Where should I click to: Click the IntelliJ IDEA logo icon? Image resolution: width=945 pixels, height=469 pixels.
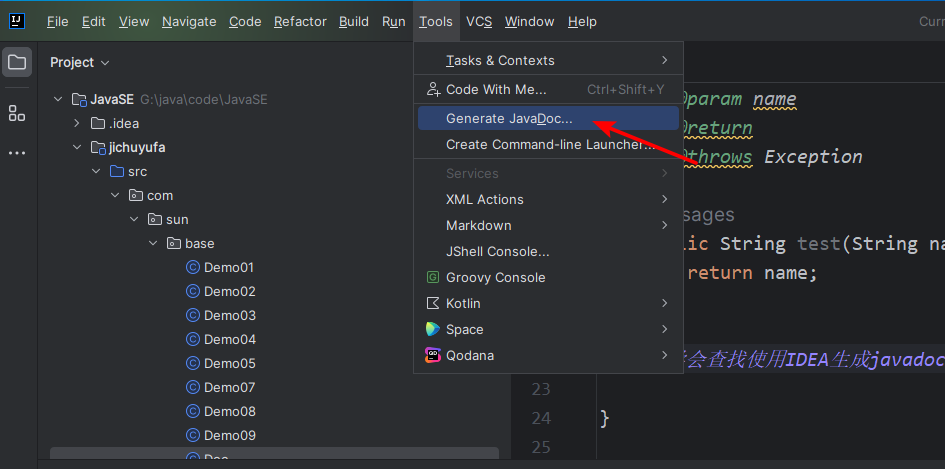17,21
